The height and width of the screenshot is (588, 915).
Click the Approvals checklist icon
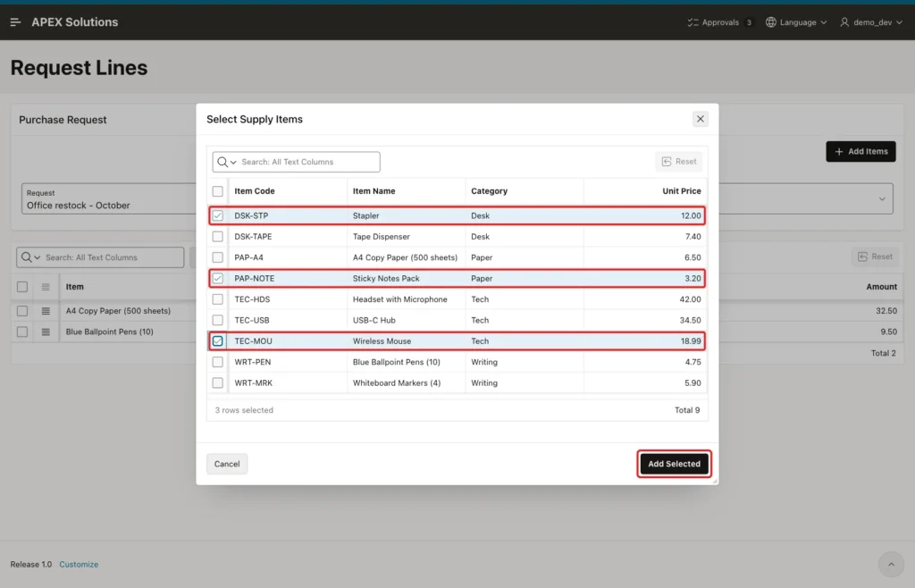(693, 22)
